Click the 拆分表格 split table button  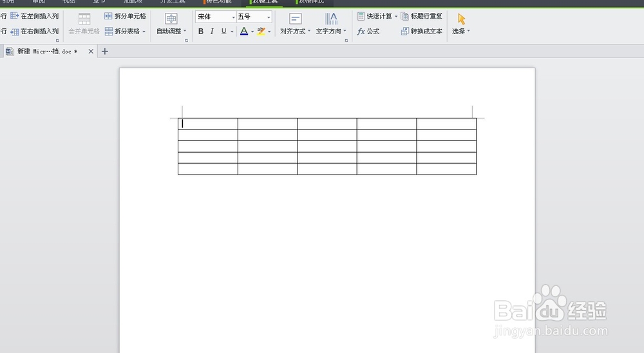click(122, 31)
